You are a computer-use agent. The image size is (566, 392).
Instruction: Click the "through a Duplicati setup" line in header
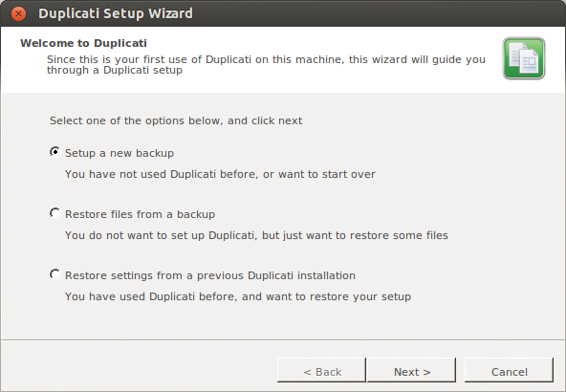115,70
